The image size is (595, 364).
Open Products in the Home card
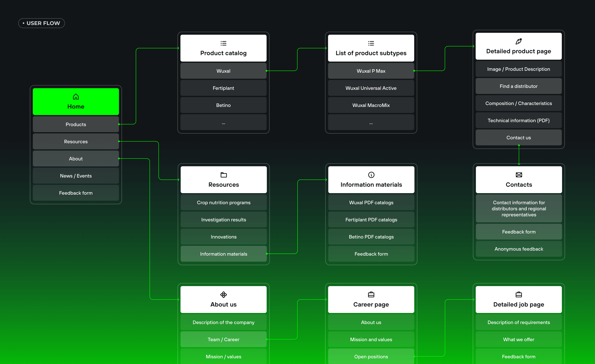click(x=76, y=124)
